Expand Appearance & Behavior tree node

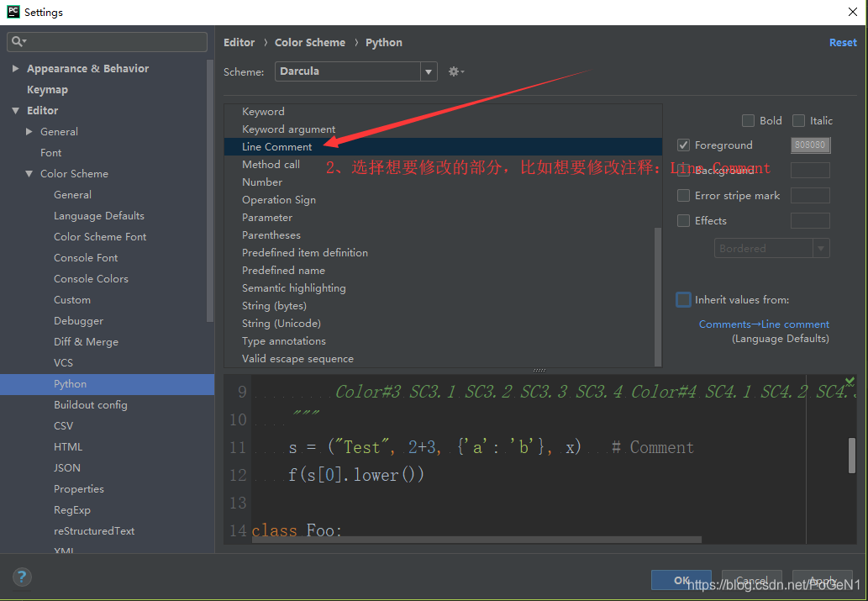click(x=15, y=69)
